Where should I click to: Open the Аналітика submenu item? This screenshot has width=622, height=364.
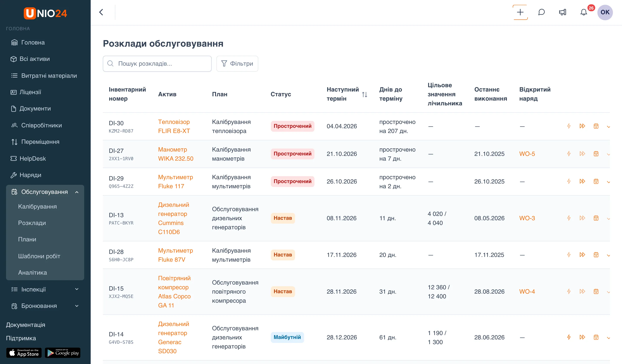coord(33,272)
